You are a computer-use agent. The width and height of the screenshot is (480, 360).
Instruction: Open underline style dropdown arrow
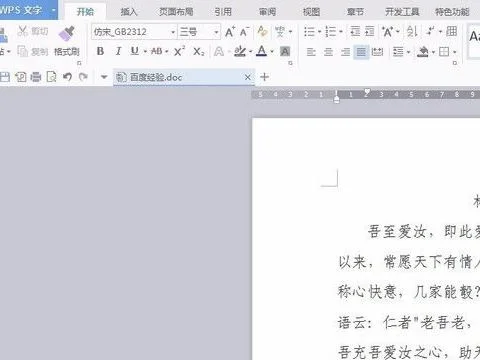tap(145, 52)
